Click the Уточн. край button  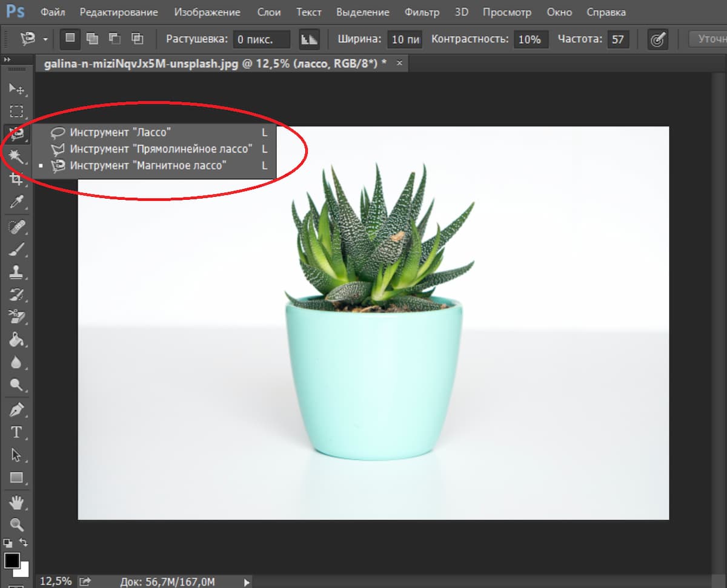click(709, 39)
